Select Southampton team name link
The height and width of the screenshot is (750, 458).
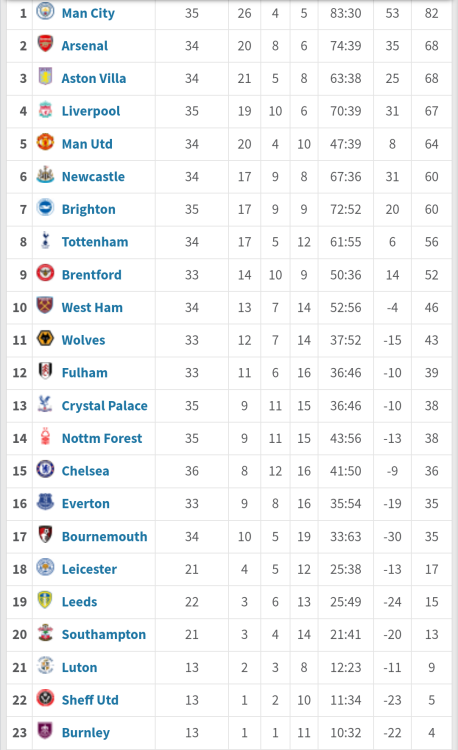(104, 635)
